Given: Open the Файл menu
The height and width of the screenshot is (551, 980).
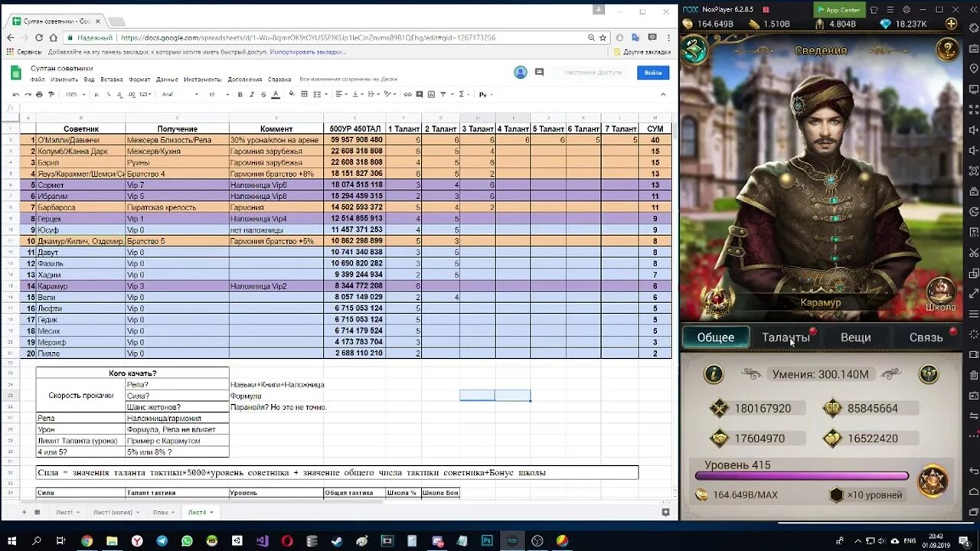Looking at the screenshot, I should click(38, 80).
